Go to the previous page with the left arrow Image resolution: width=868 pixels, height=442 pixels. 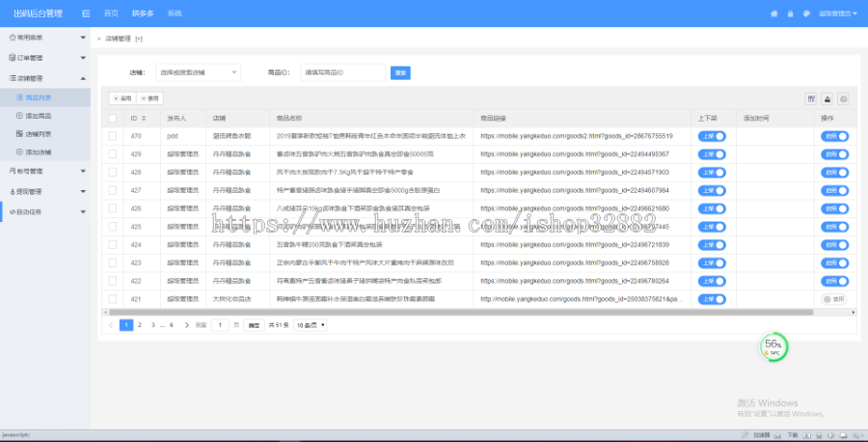[x=111, y=325]
